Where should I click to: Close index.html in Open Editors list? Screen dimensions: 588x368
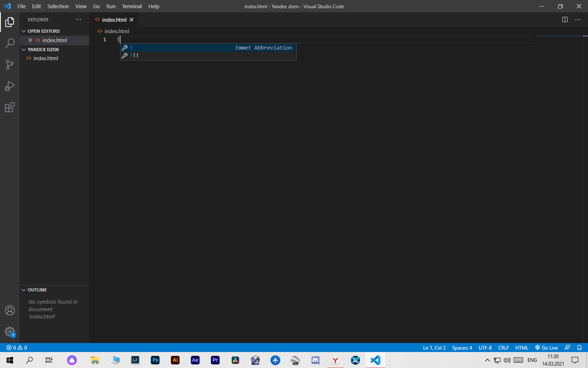coord(30,40)
